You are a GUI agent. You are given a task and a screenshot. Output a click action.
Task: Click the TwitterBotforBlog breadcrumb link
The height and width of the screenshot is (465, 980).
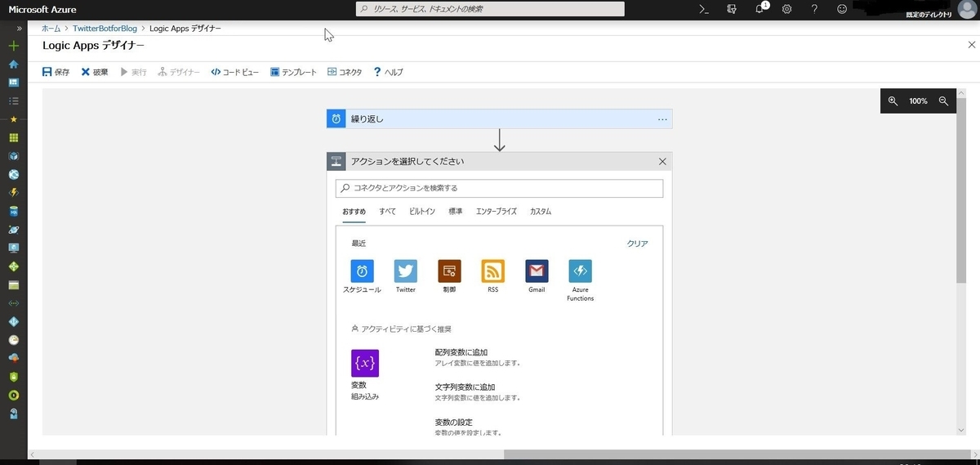click(x=105, y=29)
